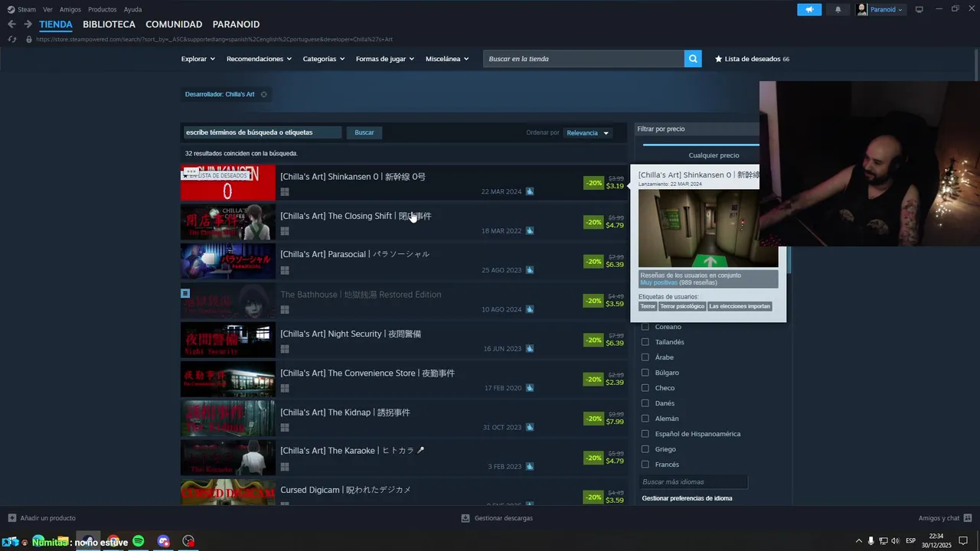
Task: Open the Steam menu
Action: (21, 9)
